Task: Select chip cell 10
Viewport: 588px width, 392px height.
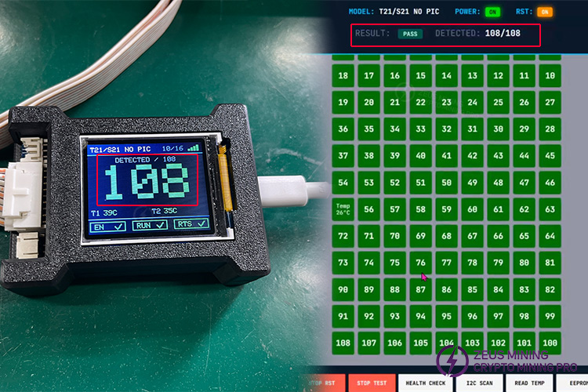Action: click(550, 76)
